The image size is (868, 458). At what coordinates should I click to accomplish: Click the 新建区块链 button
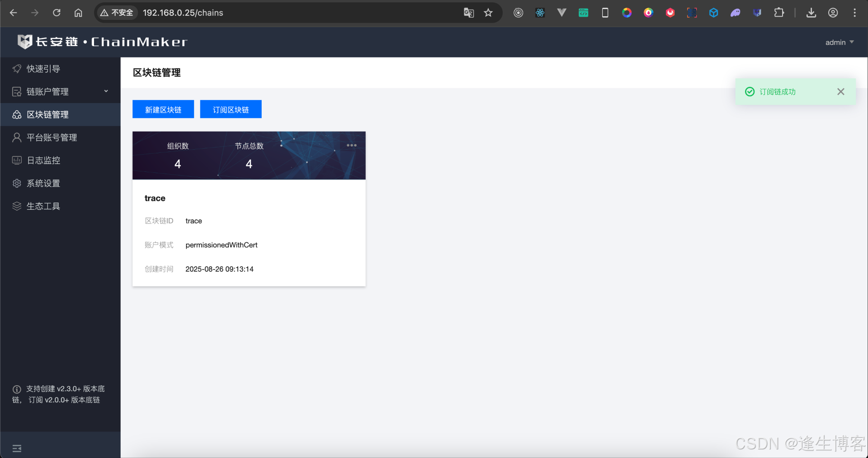coord(163,109)
